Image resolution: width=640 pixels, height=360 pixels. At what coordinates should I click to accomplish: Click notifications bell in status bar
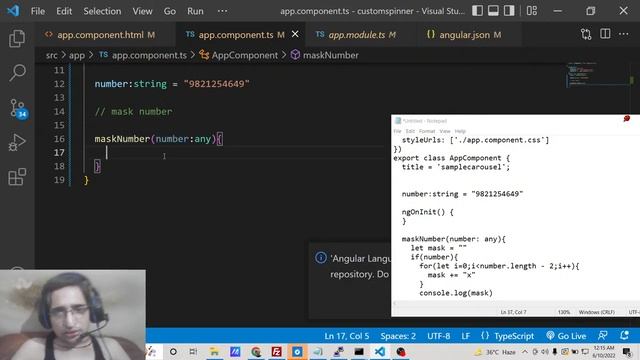click(x=624, y=336)
